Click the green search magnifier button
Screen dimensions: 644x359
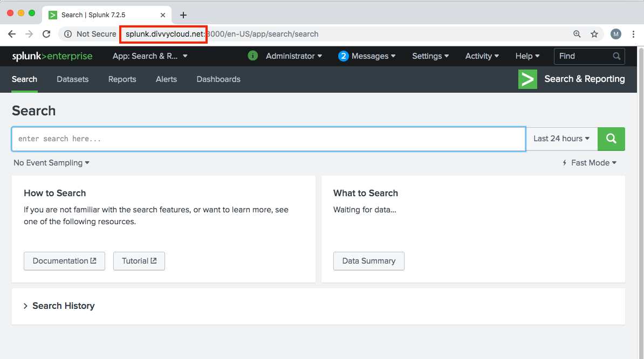611,139
